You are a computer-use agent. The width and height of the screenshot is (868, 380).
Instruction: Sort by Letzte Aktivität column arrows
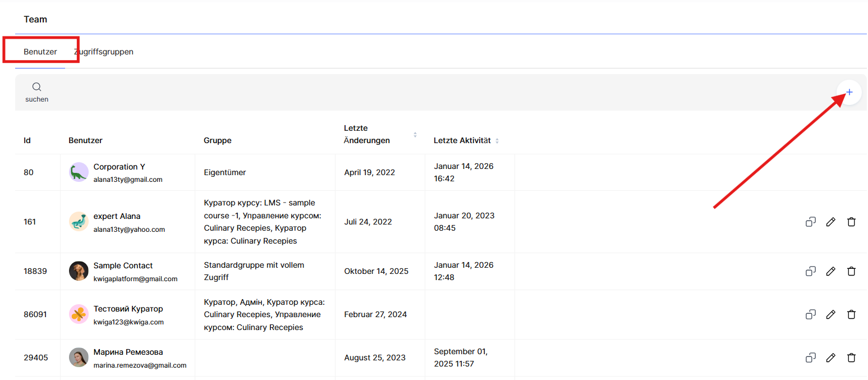[x=497, y=141]
